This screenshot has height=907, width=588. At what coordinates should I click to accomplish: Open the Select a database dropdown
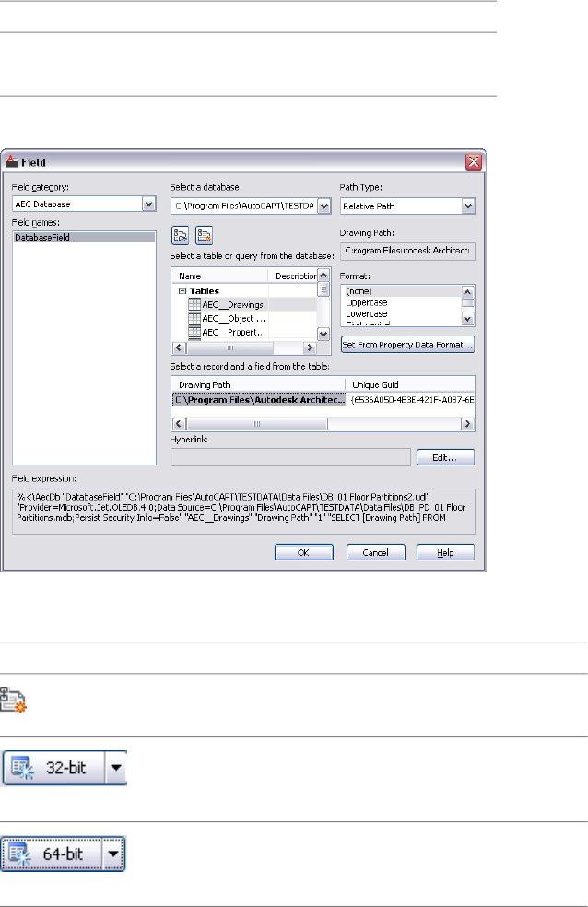coord(323,206)
